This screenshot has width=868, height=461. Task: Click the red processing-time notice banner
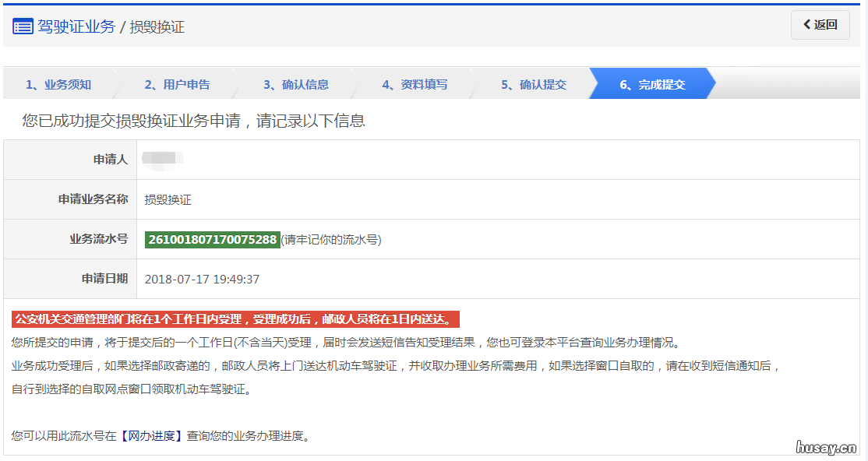(234, 319)
